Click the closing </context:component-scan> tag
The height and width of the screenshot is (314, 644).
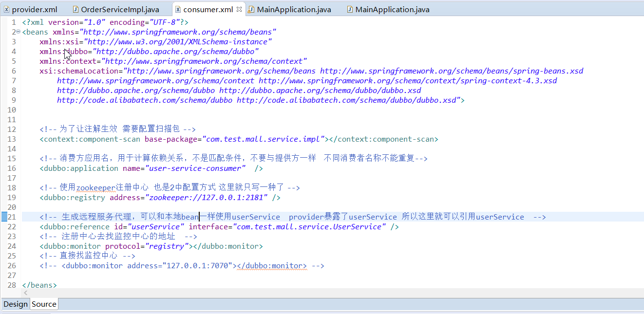coord(384,139)
